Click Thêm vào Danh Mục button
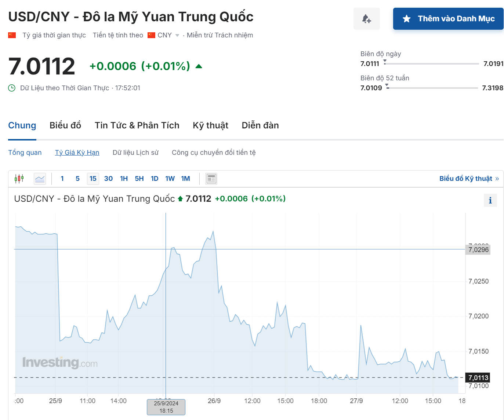Image resolution: width=504 pixels, height=420 pixels. click(448, 19)
